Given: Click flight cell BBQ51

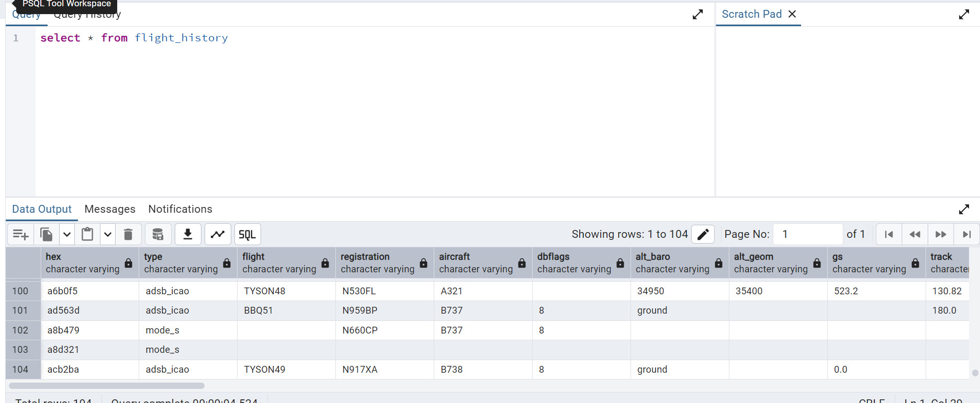Looking at the screenshot, I should tap(287, 310).
